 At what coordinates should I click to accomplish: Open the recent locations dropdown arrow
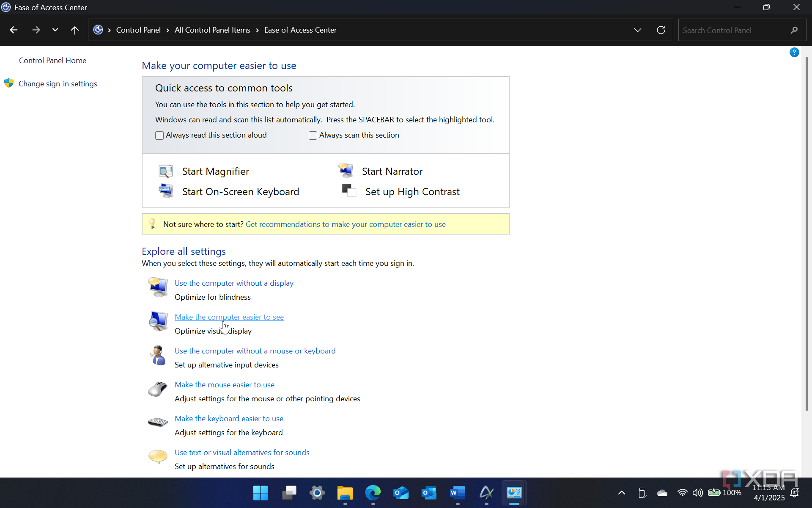tap(55, 30)
